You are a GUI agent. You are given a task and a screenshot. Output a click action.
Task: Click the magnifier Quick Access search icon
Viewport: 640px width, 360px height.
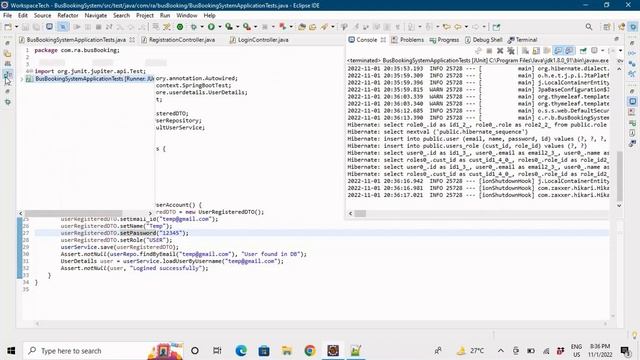click(589, 27)
